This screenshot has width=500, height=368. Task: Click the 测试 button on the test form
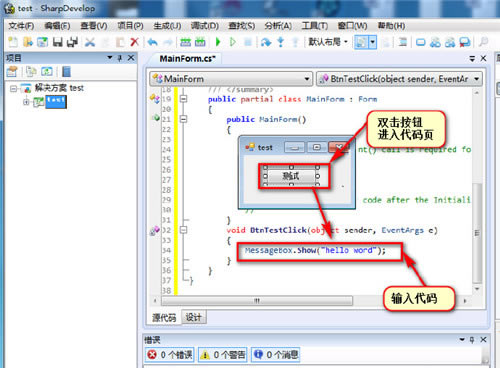tap(291, 176)
